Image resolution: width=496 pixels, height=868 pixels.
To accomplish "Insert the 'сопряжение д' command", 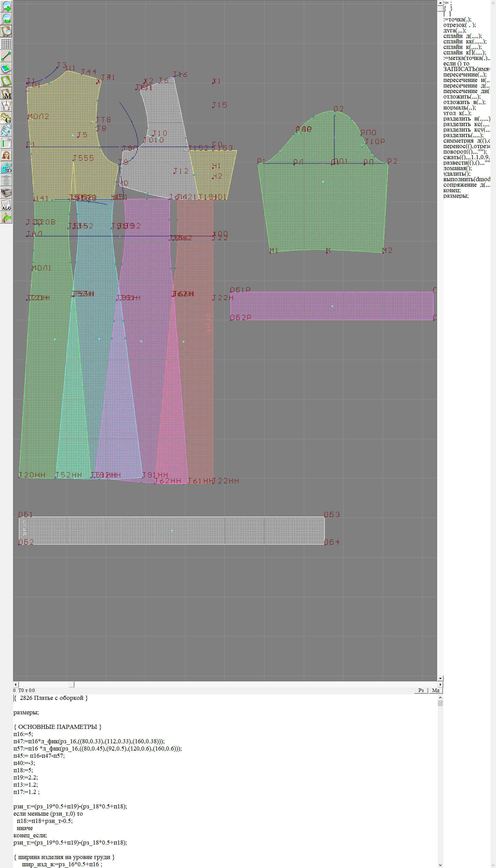I will (467, 185).
